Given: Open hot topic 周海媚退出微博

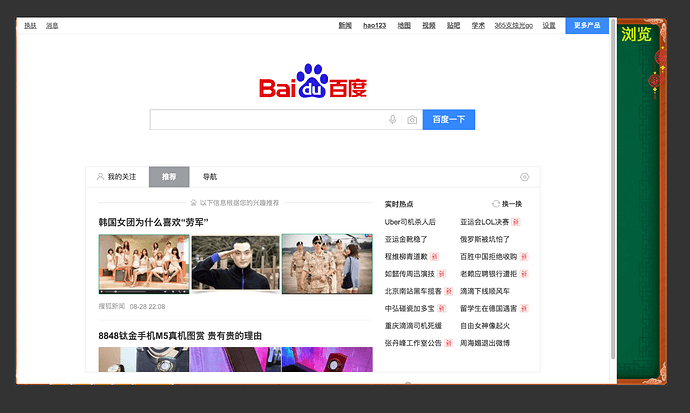Looking at the screenshot, I should (x=485, y=343).
